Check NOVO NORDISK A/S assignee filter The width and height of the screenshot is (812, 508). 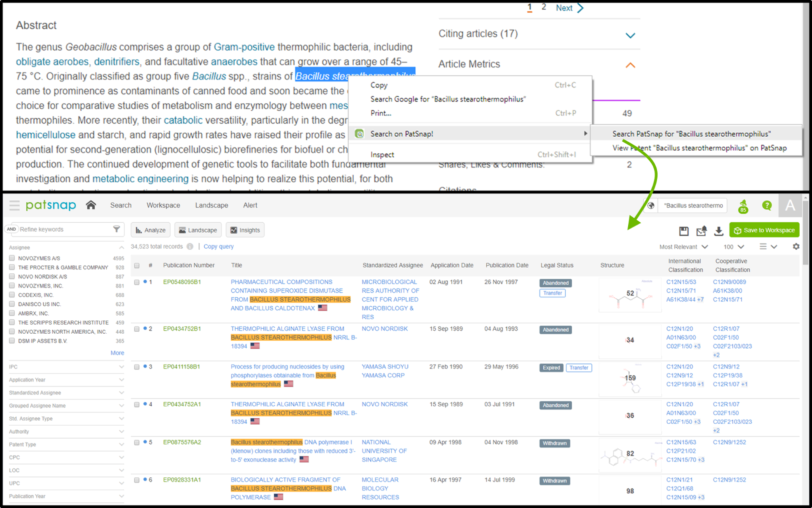point(12,277)
